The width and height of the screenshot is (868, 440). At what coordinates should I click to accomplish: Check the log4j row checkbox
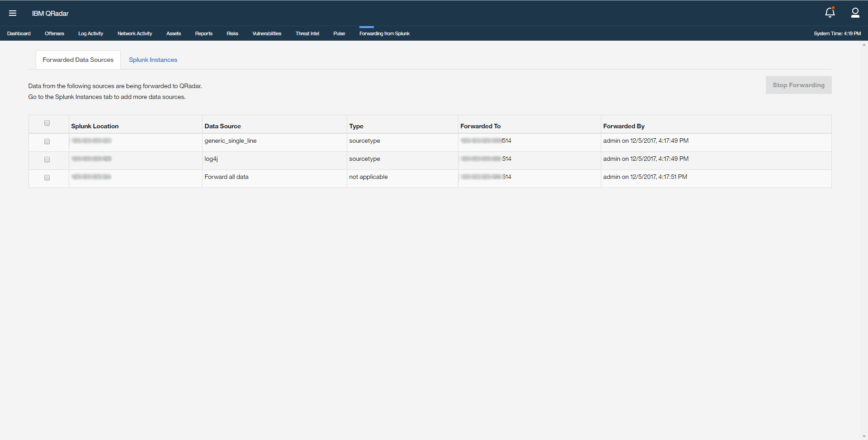[47, 159]
